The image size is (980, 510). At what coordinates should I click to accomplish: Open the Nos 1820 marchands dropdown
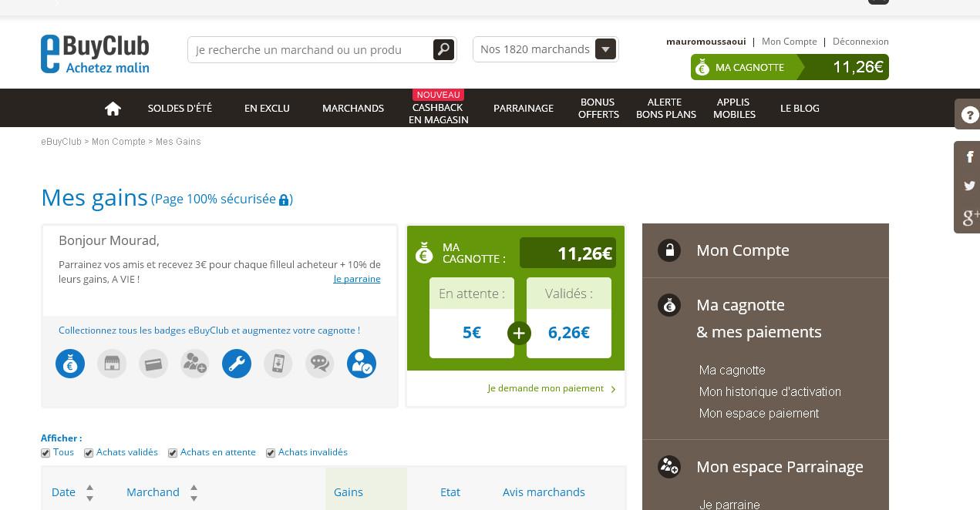[546, 49]
